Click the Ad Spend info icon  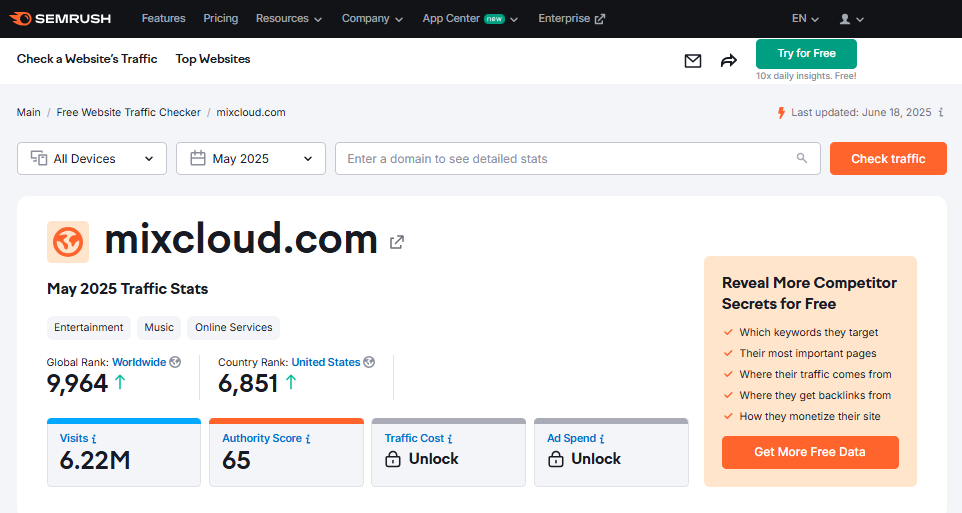602,439
